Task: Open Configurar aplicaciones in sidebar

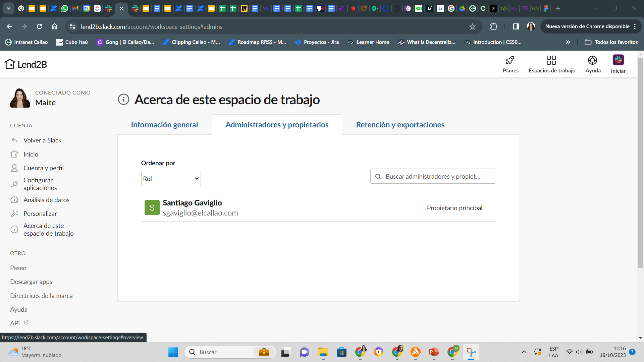Action: [40, 184]
